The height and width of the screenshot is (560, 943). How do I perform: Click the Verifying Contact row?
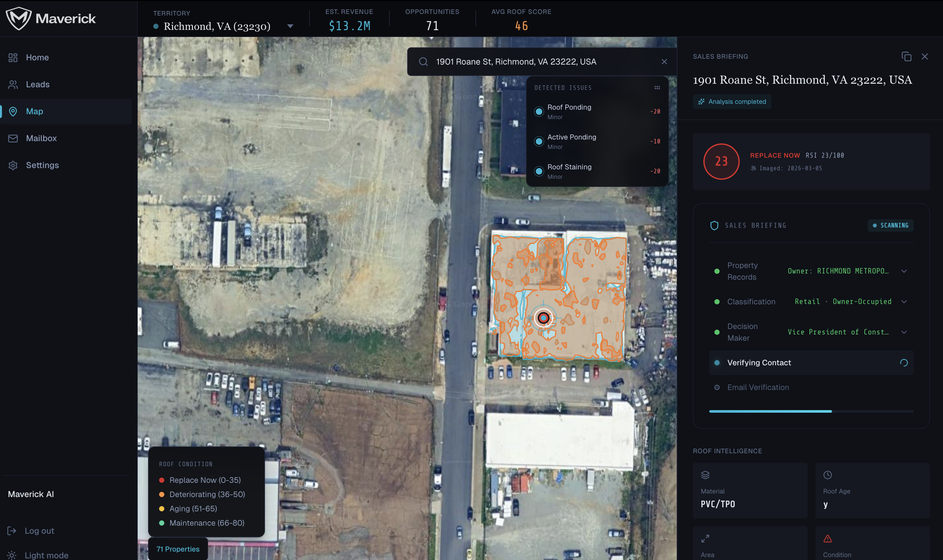pos(811,363)
